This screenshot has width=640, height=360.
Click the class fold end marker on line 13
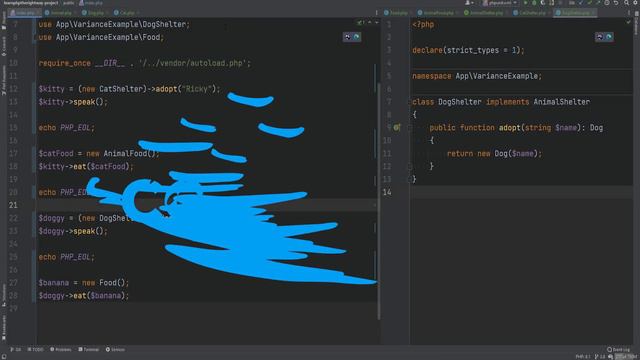coord(410,179)
